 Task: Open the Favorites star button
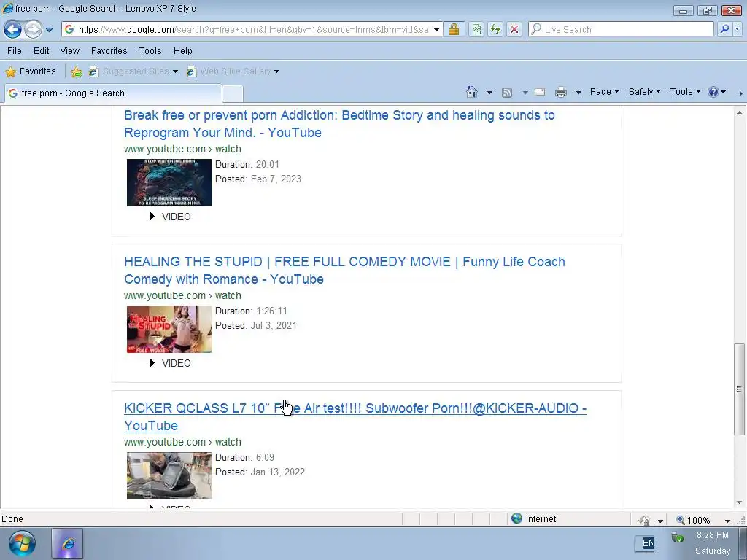coord(31,71)
